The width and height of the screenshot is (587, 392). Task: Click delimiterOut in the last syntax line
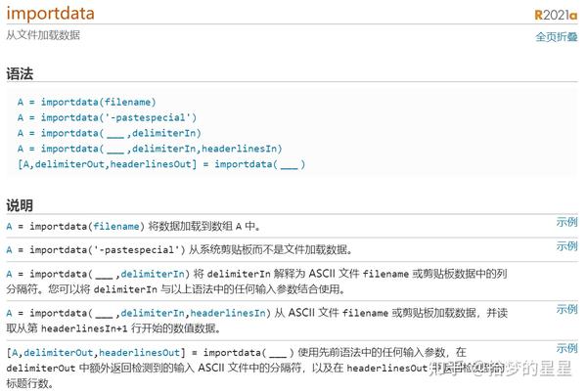pyautogui.click(x=68, y=164)
